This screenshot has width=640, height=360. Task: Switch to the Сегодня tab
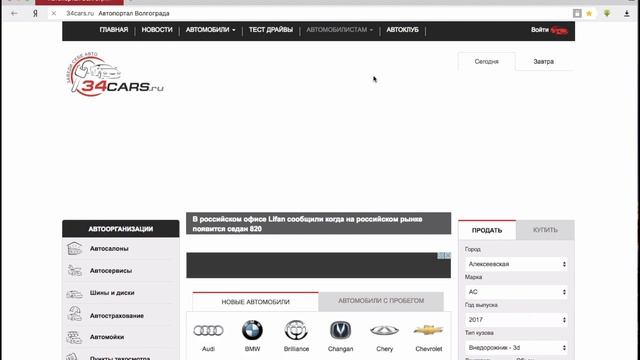pos(487,62)
